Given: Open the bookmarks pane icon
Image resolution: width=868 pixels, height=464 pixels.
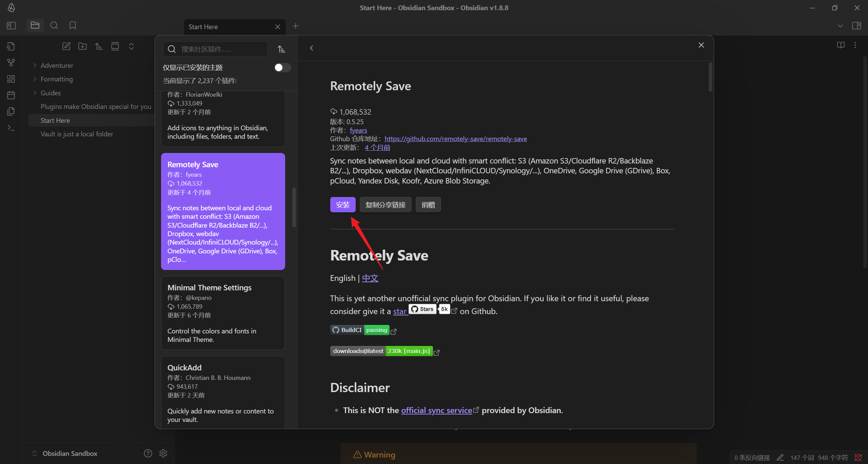Looking at the screenshot, I should 73,25.
